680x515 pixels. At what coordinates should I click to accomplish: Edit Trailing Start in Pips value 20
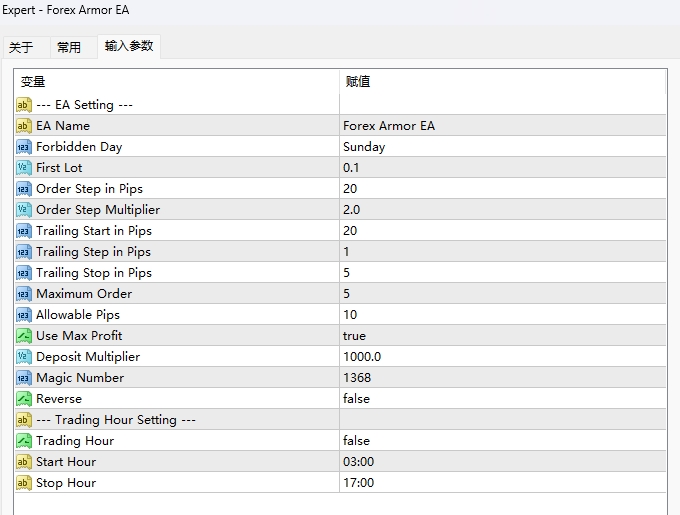[x=503, y=231]
